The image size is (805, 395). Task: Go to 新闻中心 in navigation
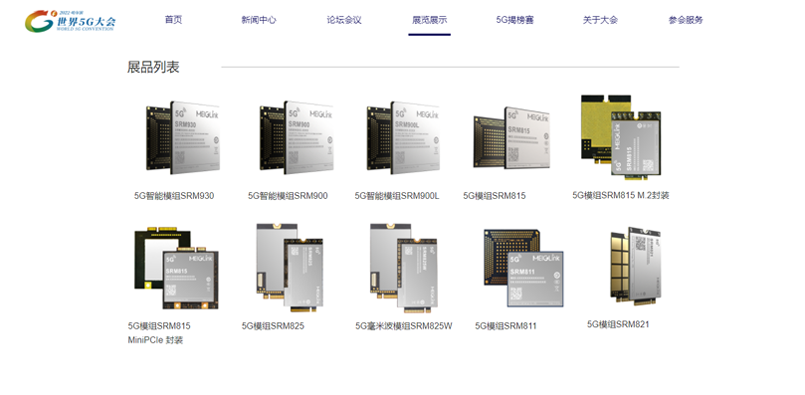pyautogui.click(x=259, y=20)
